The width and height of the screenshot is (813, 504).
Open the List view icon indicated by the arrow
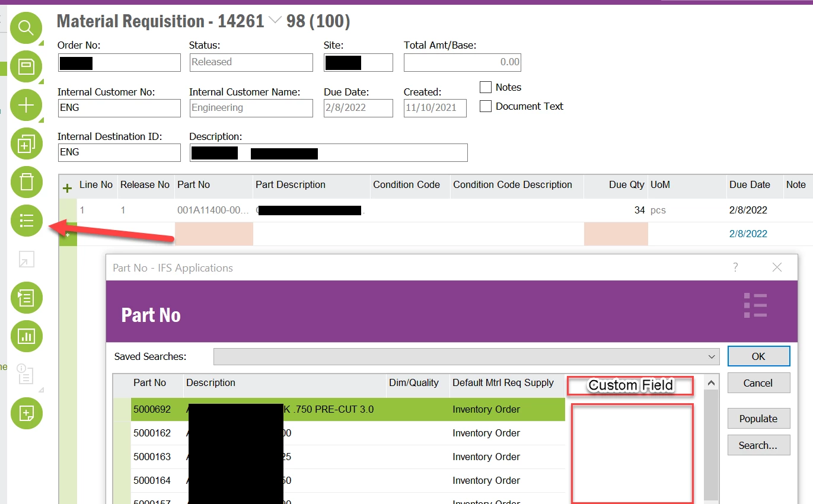point(26,221)
